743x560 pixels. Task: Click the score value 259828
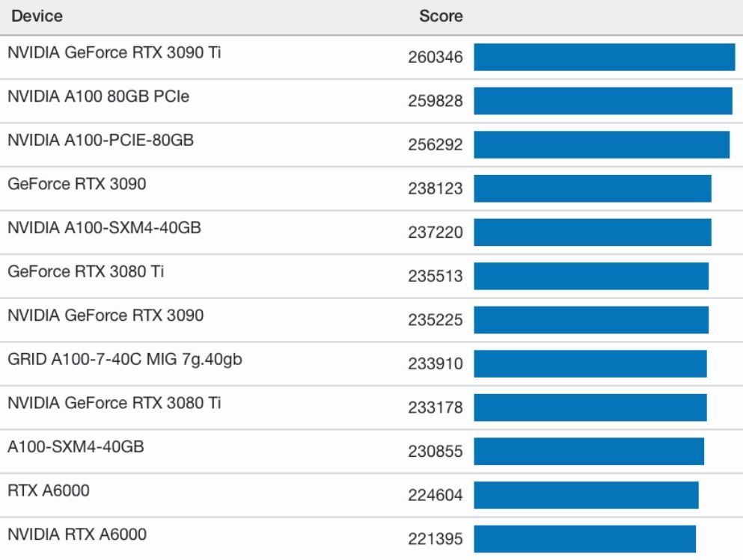[435, 101]
